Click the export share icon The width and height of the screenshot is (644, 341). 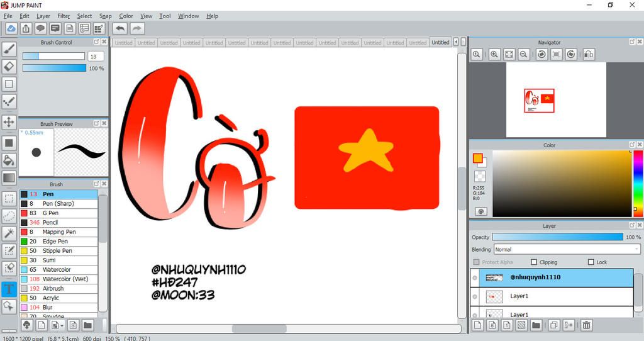pyautogui.click(x=26, y=28)
